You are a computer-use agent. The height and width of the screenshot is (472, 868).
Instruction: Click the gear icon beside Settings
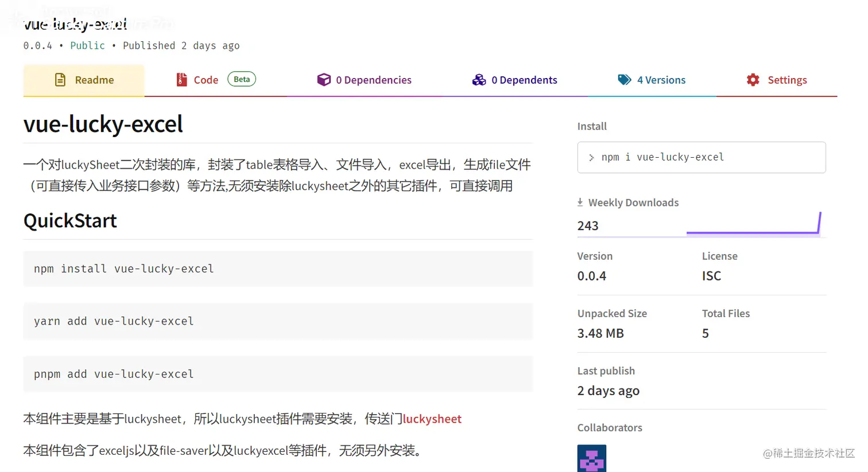pos(753,80)
